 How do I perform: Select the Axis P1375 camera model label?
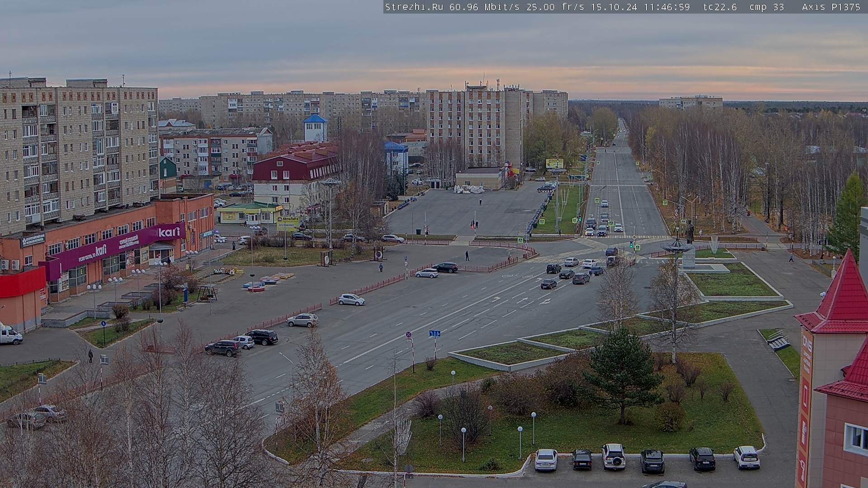(831, 7)
